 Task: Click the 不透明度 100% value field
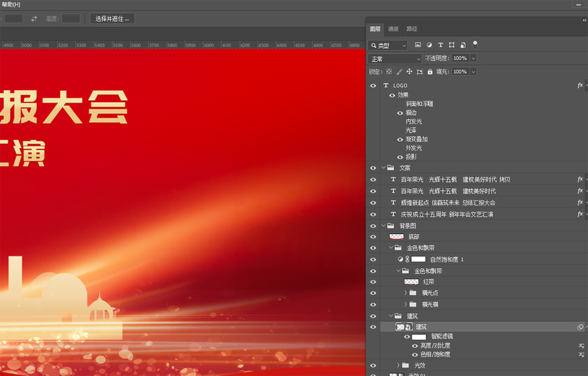tap(461, 58)
